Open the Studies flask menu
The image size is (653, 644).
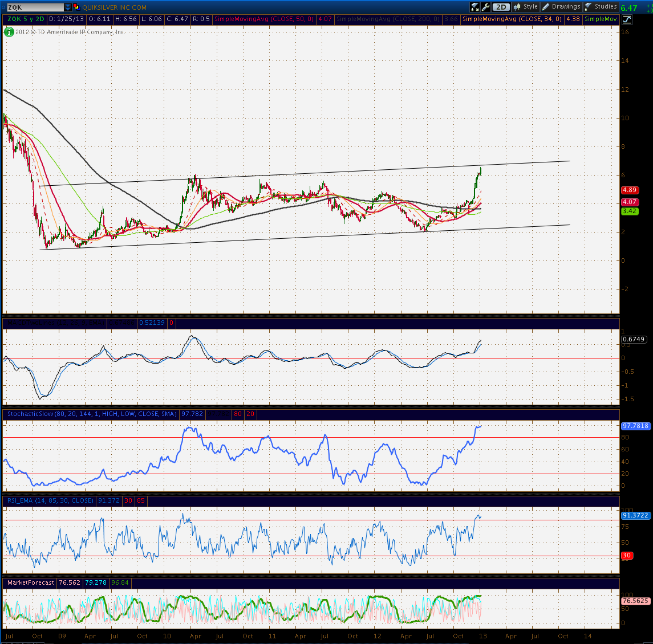(x=601, y=7)
